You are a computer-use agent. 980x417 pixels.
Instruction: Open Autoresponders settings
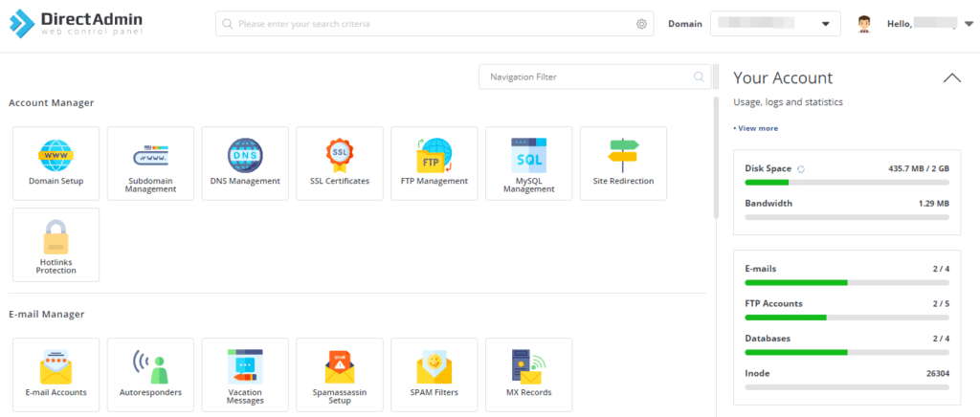(x=150, y=374)
